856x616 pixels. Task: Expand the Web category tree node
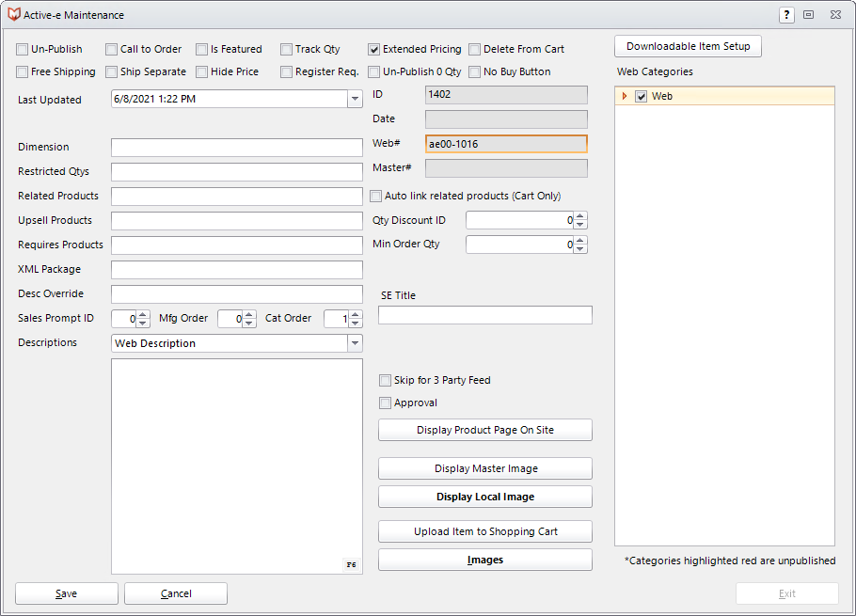(625, 96)
